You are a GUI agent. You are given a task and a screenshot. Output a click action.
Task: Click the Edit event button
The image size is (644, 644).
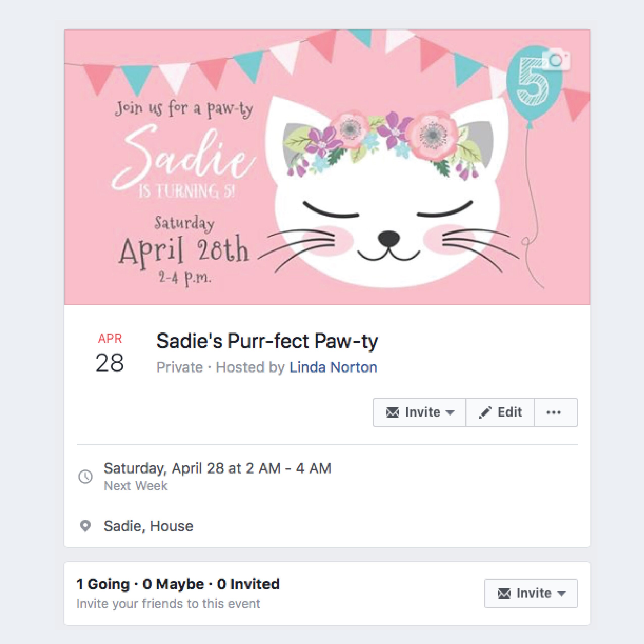click(x=500, y=412)
